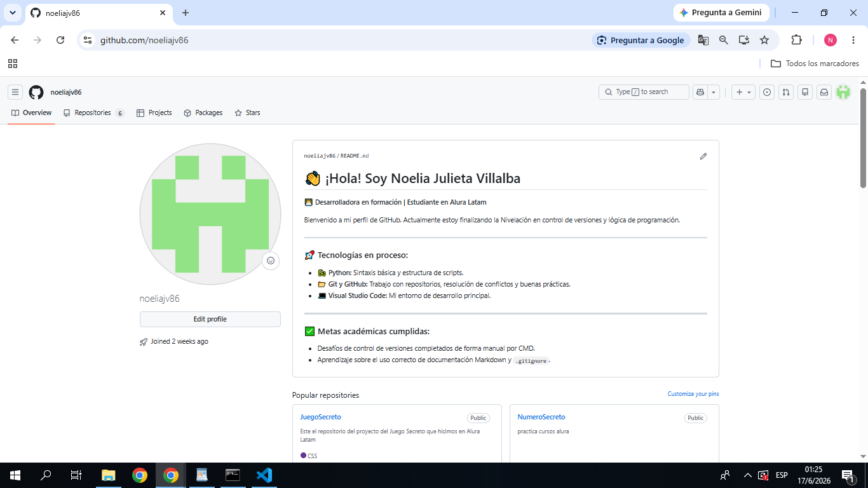This screenshot has height=488, width=868.
Task: Open the JuegoSecreto repository link
Action: click(320, 417)
